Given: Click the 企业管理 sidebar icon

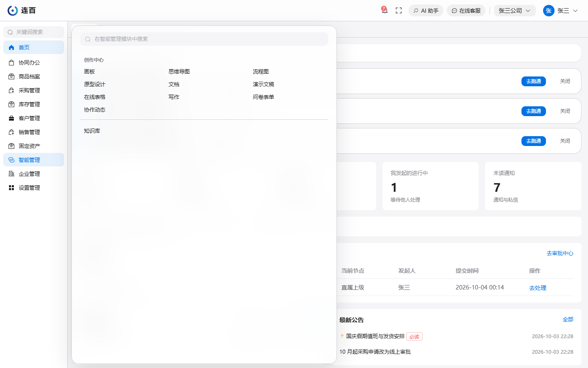Looking at the screenshot, I should 11,174.
